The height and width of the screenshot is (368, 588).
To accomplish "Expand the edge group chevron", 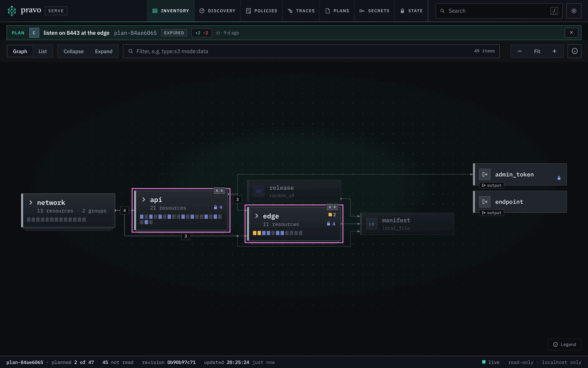I will pyautogui.click(x=257, y=216).
